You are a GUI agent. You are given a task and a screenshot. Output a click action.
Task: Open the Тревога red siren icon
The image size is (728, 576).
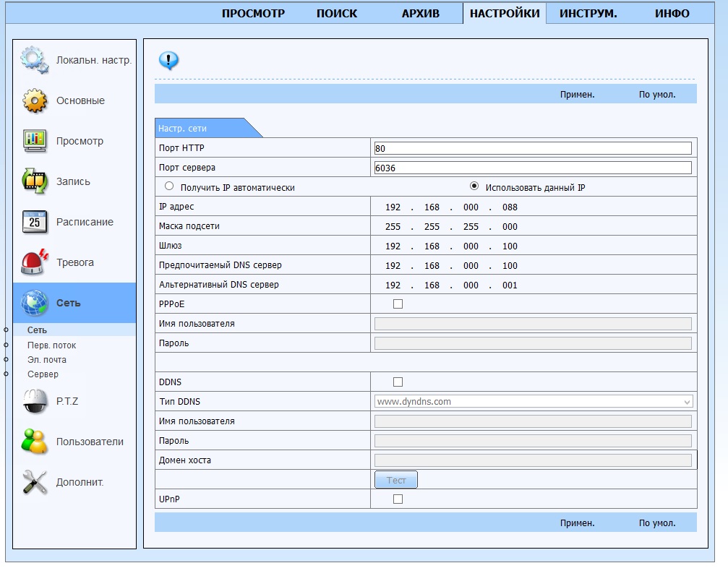(x=34, y=262)
